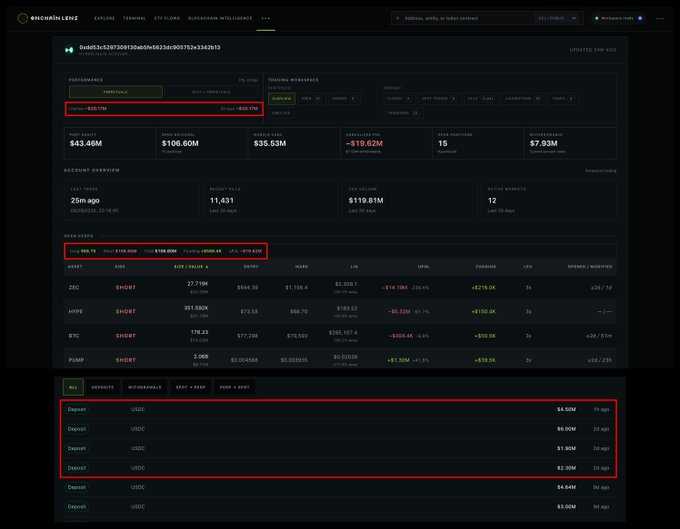
Task: Open the Fills history tab
Action: [480, 98]
